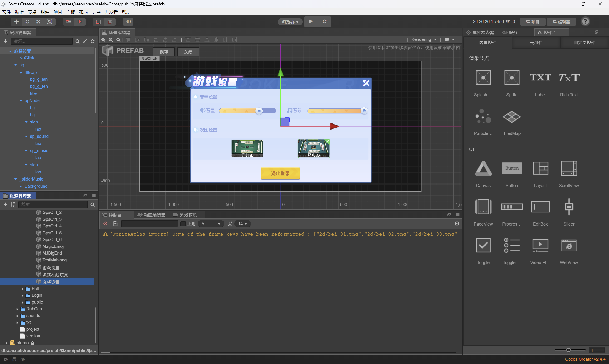Adjust the widget zoom slider at bottom
This screenshot has width=609, height=364.
(568, 350)
